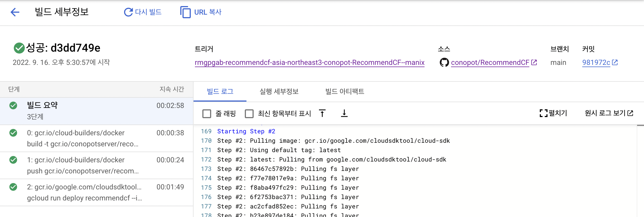Click the 00:00:24 duration value

tap(170, 160)
